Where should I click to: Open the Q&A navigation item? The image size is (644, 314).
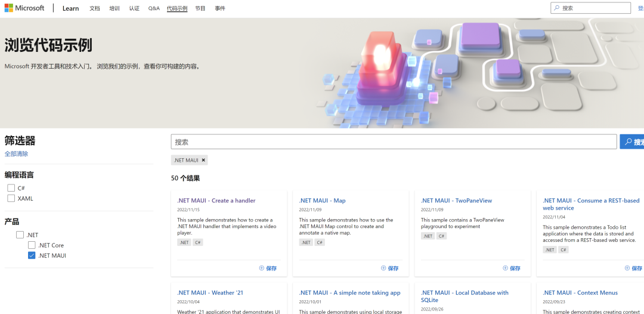[154, 8]
